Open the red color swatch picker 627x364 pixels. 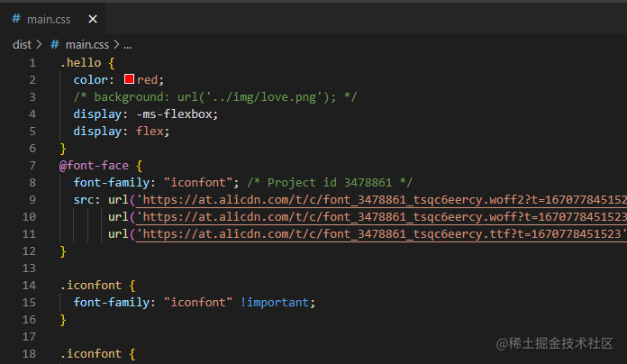tap(129, 79)
